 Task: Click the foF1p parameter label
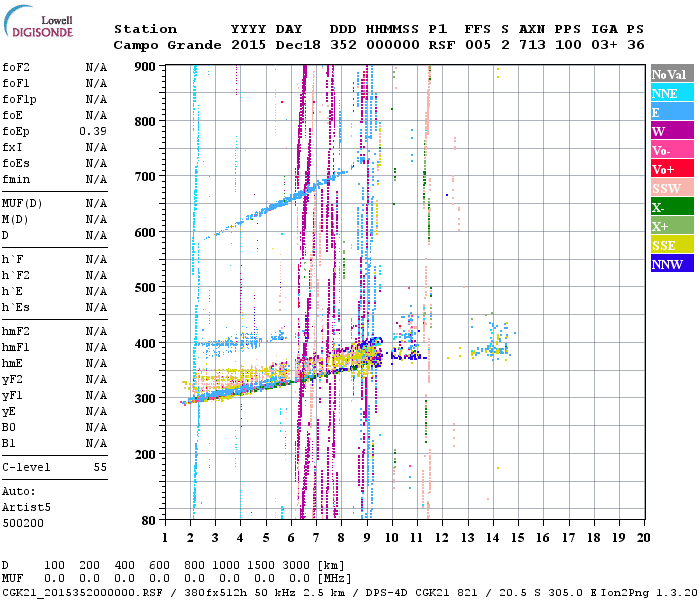tap(19, 100)
